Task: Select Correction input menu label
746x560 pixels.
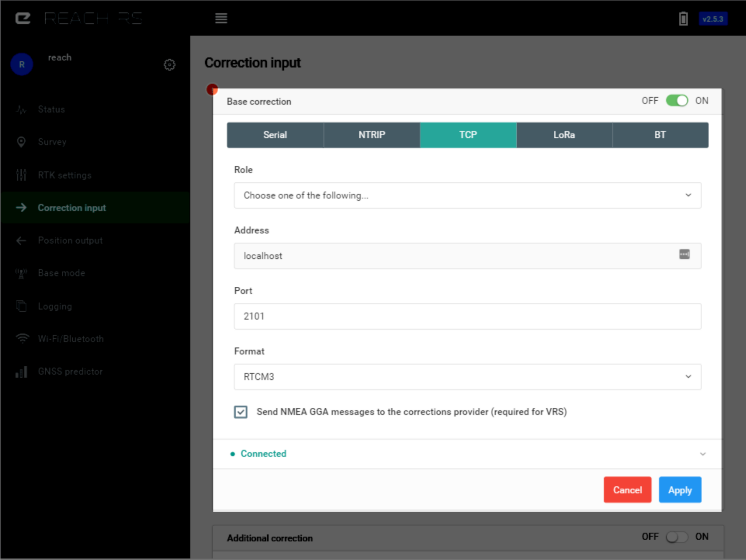Action: point(72,208)
